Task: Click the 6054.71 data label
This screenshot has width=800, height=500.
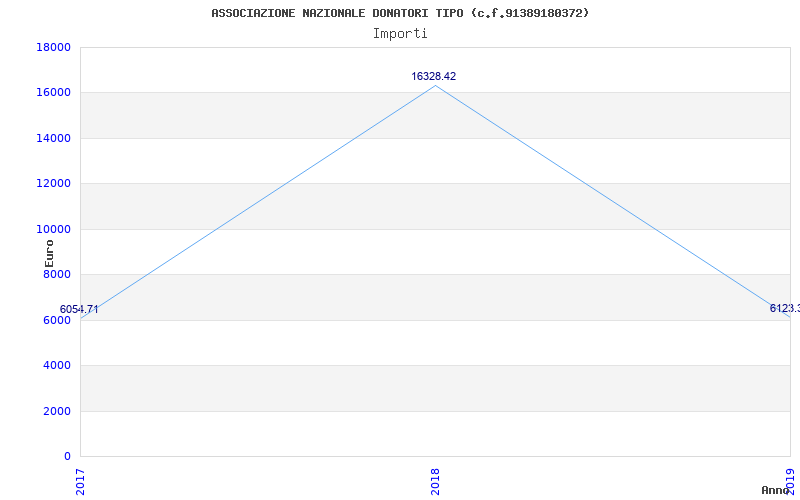Action: pyautogui.click(x=79, y=309)
